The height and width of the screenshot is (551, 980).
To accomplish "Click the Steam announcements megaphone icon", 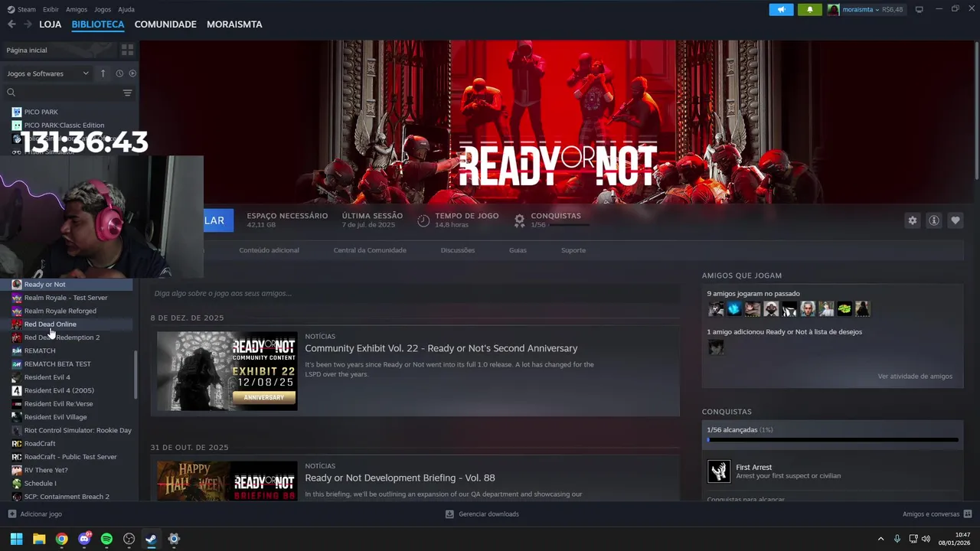I will 781,10.
